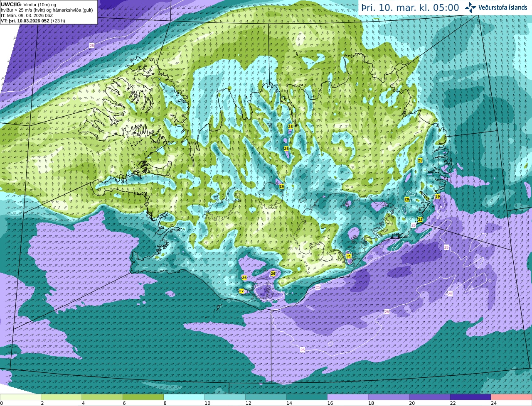Viewport: 532px width, 406px height.
Task: Click the legend scale label 6
Action: (124, 403)
